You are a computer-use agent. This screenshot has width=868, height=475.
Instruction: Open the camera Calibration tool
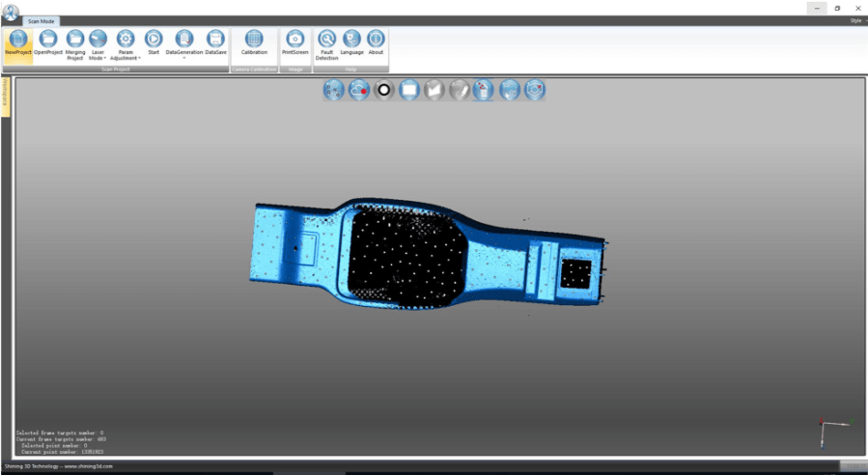pos(254,43)
